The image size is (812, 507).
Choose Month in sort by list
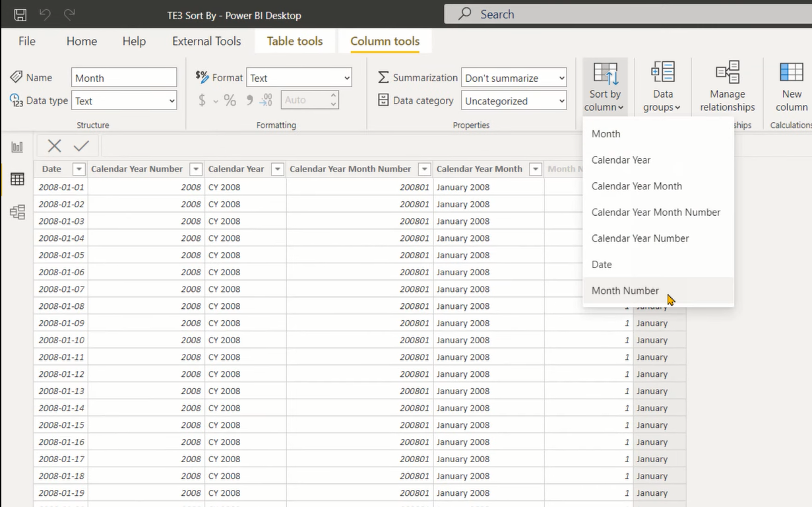pos(658,134)
